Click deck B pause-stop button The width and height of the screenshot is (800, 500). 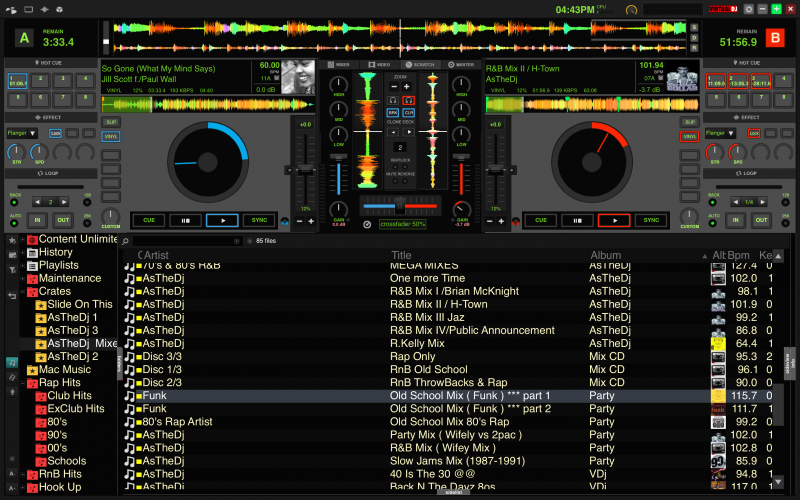pos(577,220)
